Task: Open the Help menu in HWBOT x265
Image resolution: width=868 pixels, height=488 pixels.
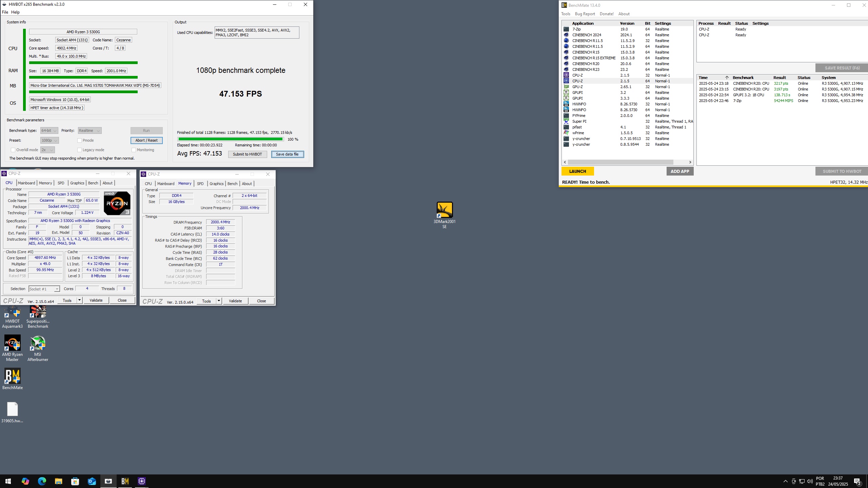Action: pos(15,12)
